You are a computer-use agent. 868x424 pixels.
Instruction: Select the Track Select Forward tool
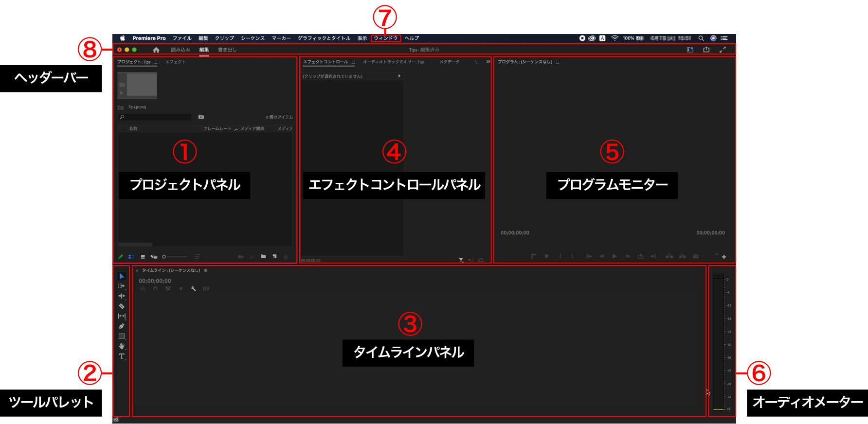click(122, 286)
